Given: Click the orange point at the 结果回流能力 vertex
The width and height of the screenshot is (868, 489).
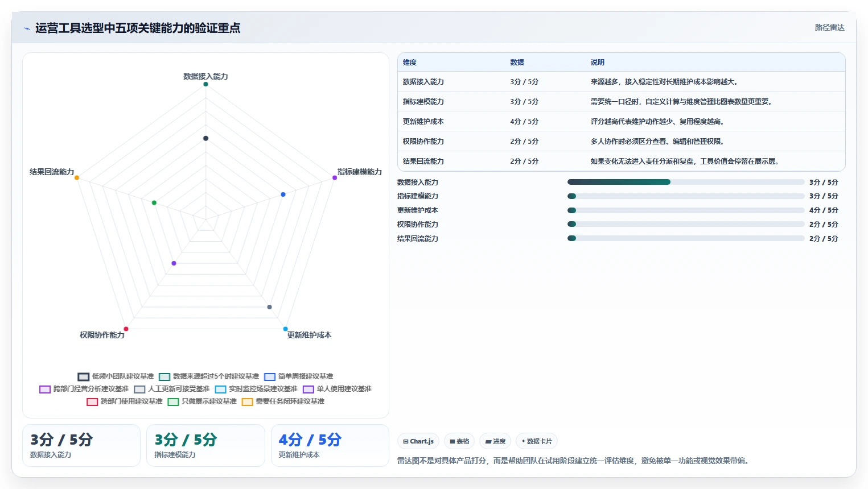Looking at the screenshot, I should 77,178.
